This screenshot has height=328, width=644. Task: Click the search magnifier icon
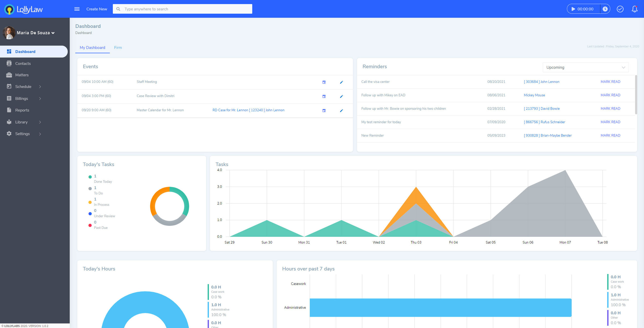coord(118,9)
